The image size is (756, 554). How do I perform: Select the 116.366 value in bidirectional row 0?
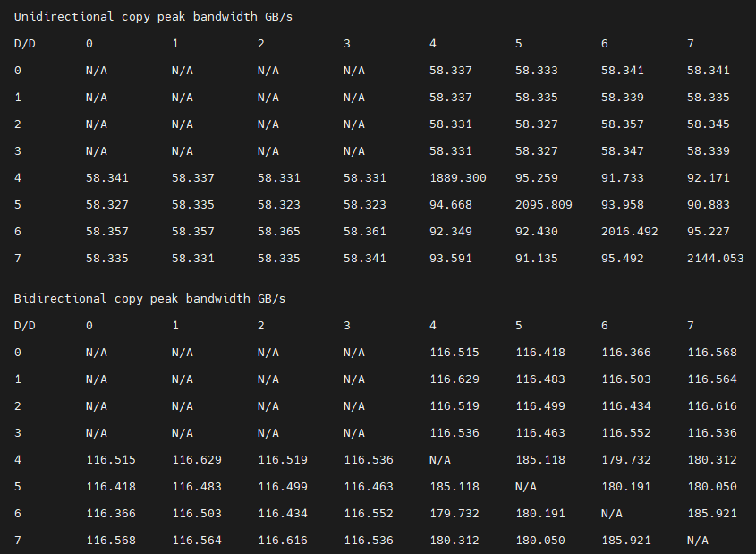tap(625, 353)
